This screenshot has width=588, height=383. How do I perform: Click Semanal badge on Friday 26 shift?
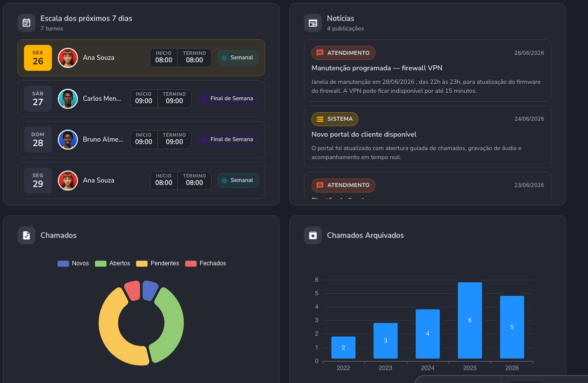pyautogui.click(x=238, y=58)
